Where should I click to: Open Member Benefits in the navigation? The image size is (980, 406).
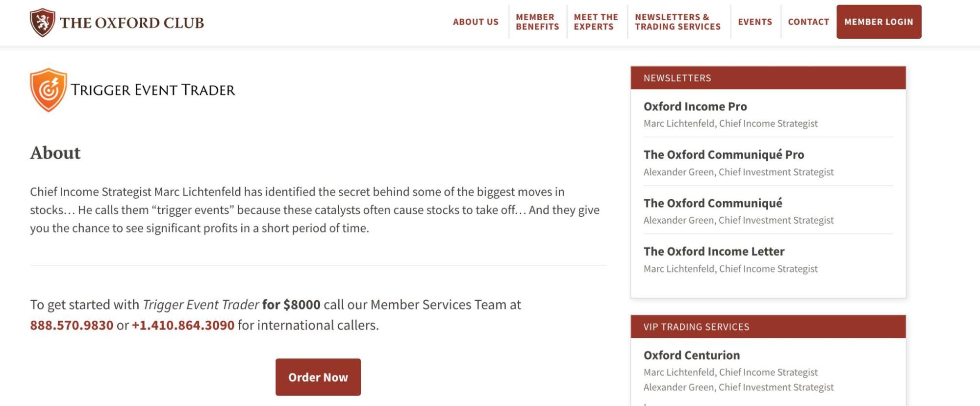(537, 22)
